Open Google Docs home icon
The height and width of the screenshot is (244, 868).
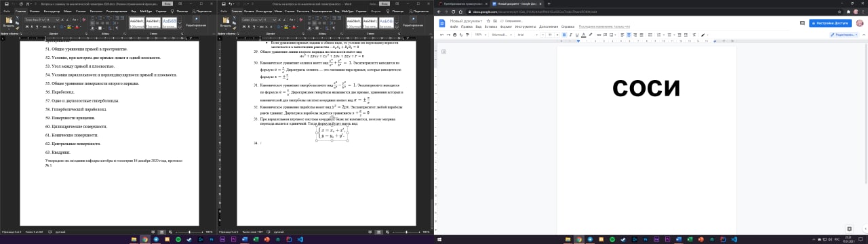pos(442,23)
